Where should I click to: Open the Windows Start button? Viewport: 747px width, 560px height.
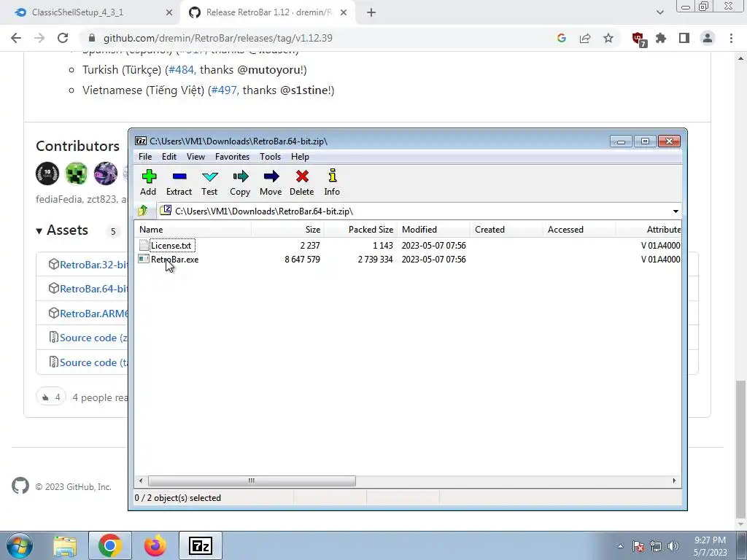point(20,545)
